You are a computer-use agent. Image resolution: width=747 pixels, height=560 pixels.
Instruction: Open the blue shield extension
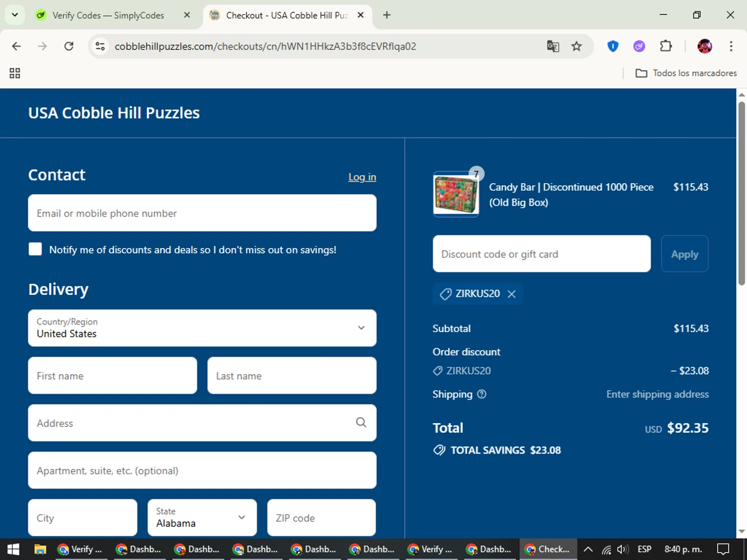(x=613, y=46)
